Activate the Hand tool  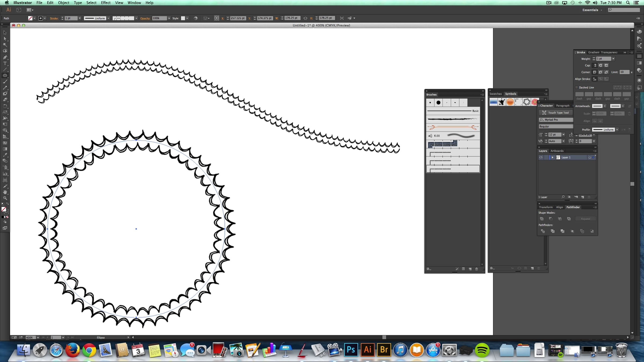click(5, 192)
